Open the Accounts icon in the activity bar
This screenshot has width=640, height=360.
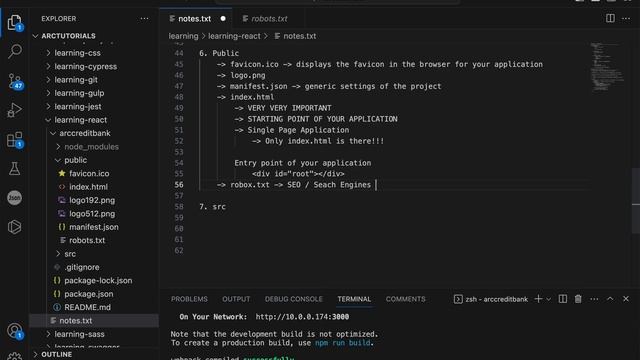tap(14, 331)
